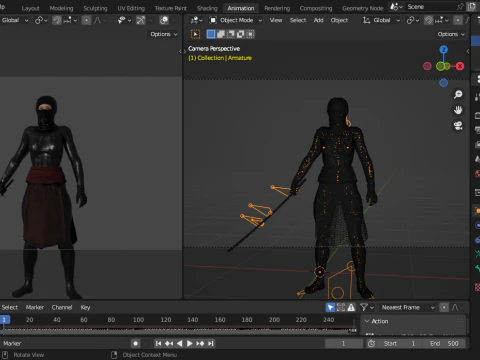Choose the Invert selection mode icon
480x360 pixels.
(240, 34)
